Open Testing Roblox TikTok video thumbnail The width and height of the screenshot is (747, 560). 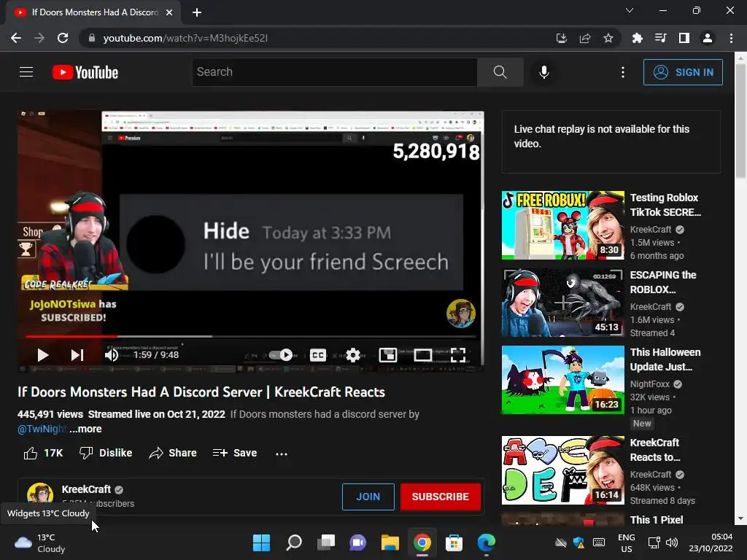tap(562, 225)
